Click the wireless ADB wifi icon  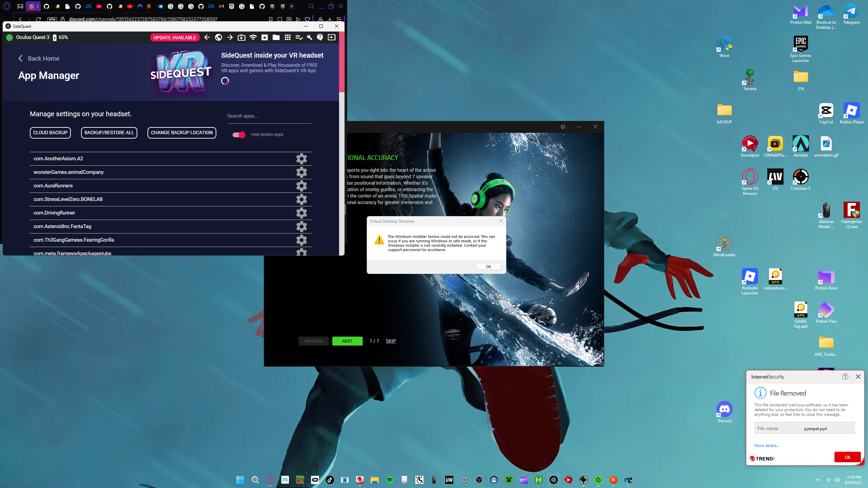click(253, 37)
